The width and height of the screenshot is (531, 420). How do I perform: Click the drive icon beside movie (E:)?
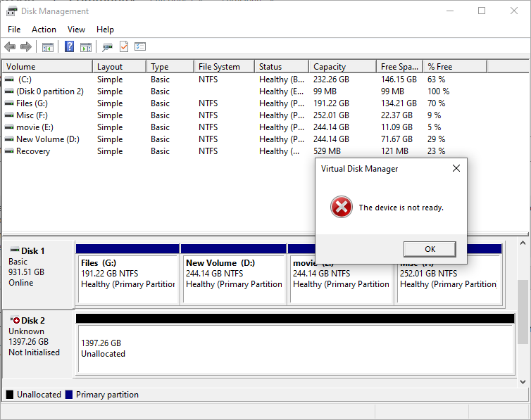tap(9, 127)
